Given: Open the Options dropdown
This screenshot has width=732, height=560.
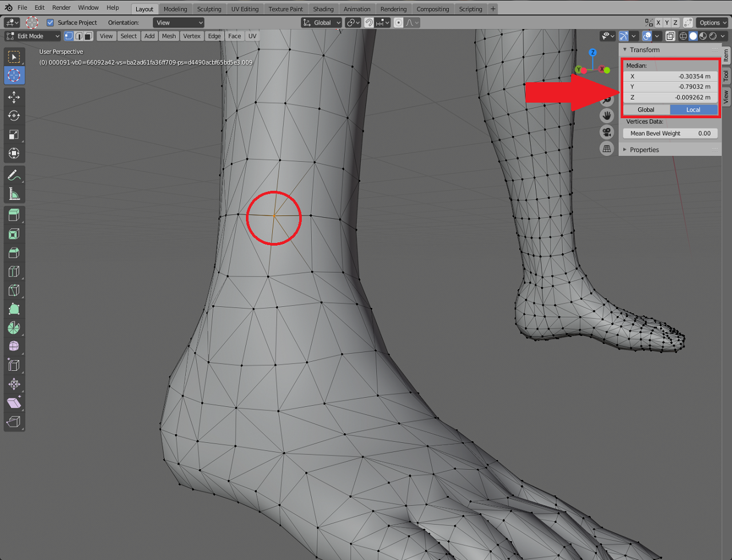Looking at the screenshot, I should (713, 23).
